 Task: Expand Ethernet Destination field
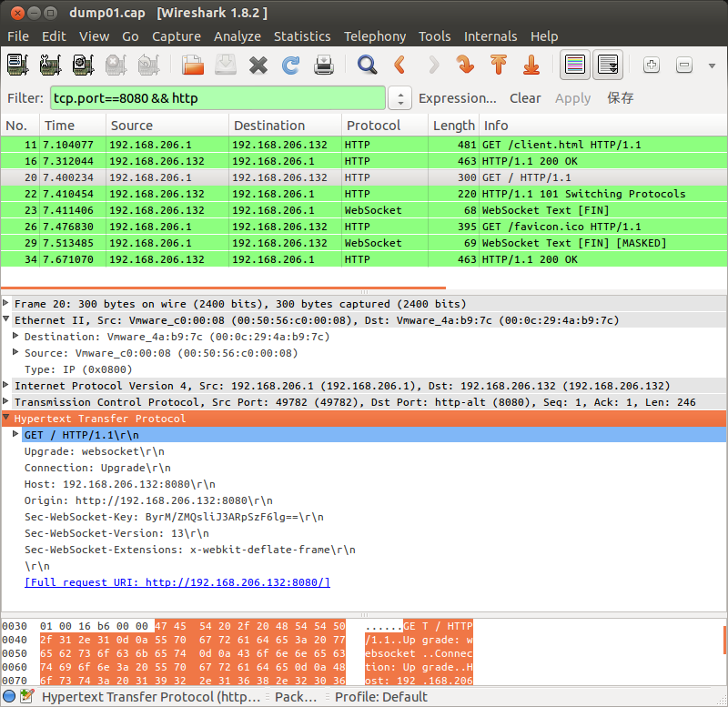click(15, 336)
